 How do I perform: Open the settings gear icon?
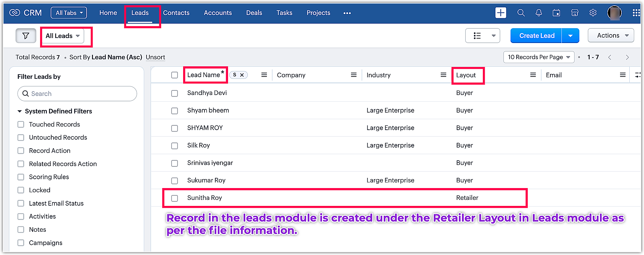coord(593,13)
